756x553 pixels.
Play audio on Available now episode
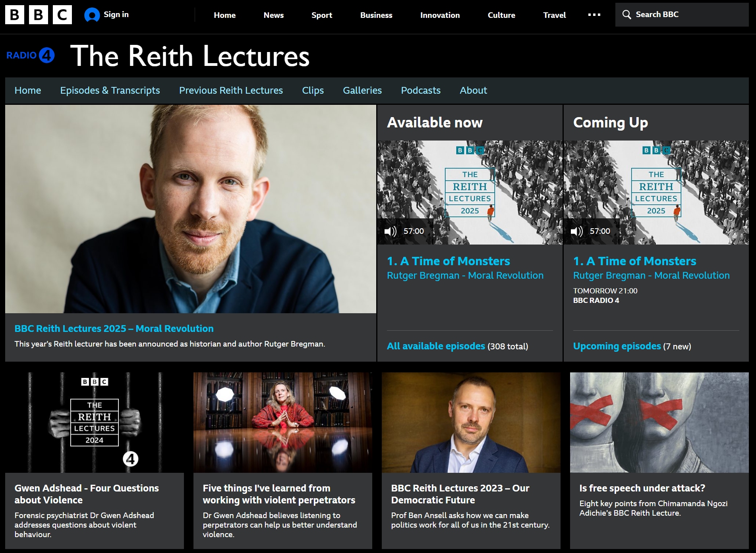click(391, 231)
